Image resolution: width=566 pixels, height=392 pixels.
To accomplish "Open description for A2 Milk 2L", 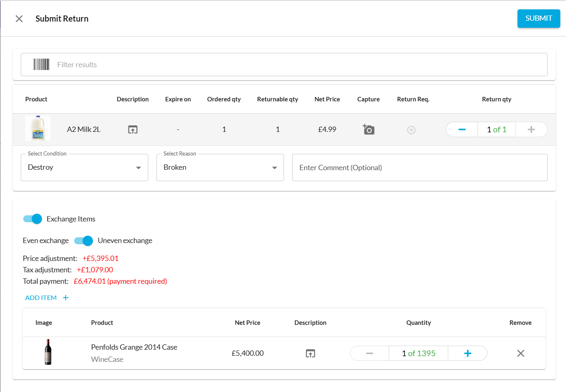I will tap(133, 129).
